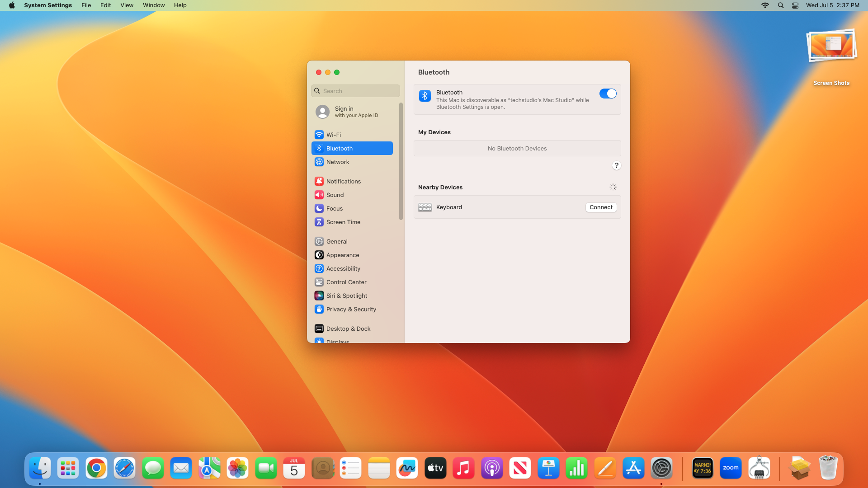Screen dimensions: 868x488
Task: Open Sound settings pane
Action: click(352, 195)
